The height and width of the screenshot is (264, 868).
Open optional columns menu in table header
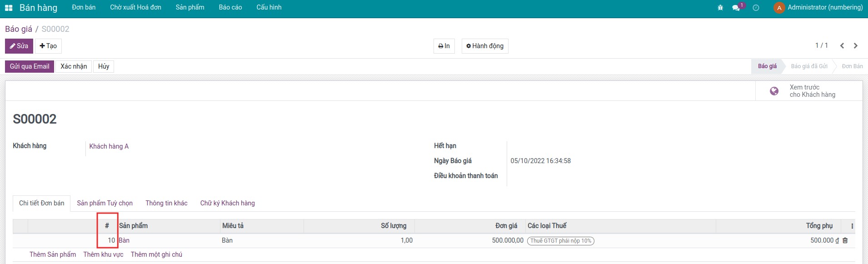tap(852, 226)
